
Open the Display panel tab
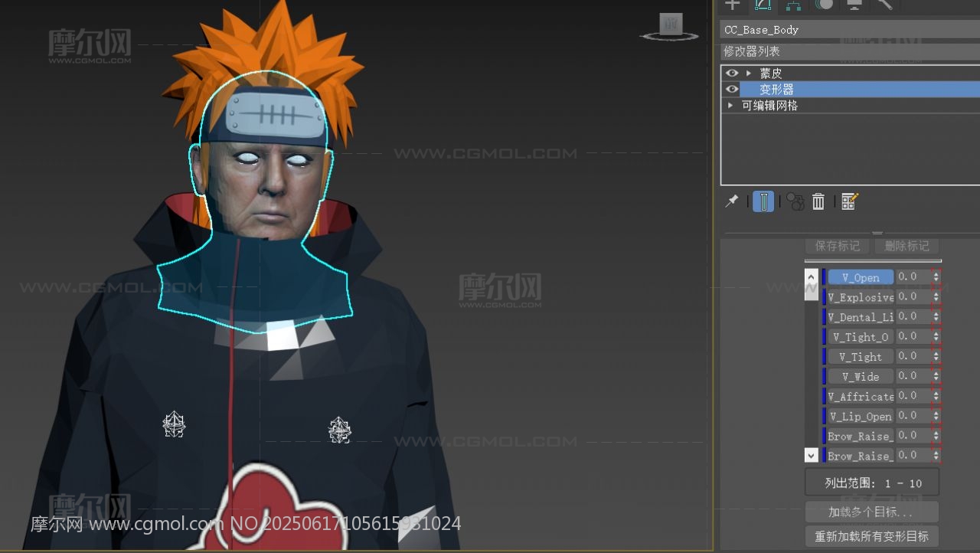854,5
